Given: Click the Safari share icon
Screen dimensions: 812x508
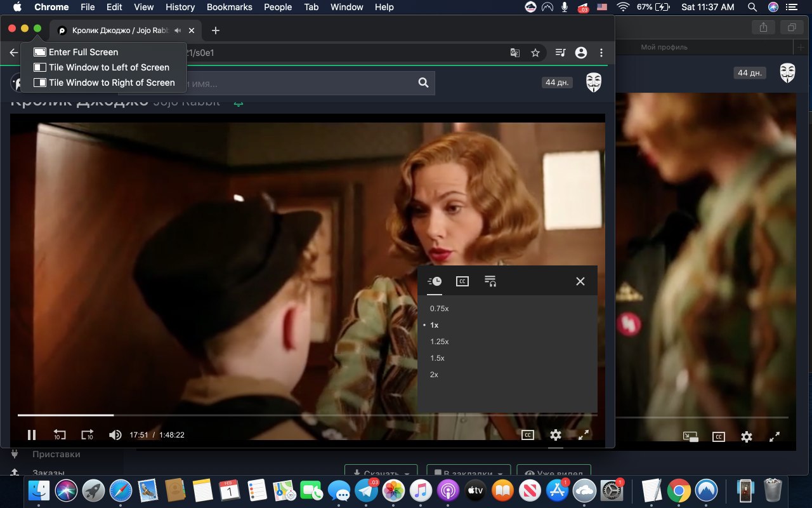Looking at the screenshot, I should (762, 27).
